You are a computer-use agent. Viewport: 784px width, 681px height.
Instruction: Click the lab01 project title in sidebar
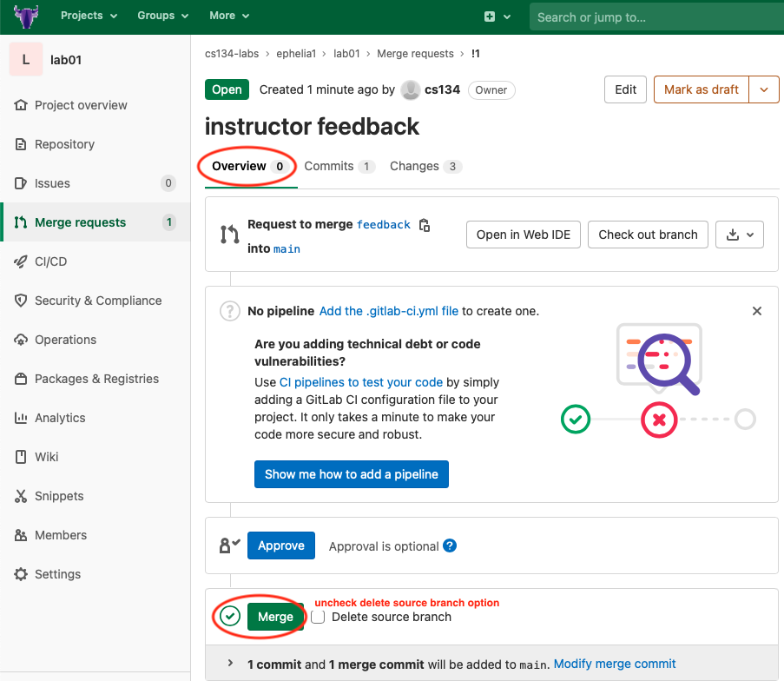pyautogui.click(x=65, y=60)
